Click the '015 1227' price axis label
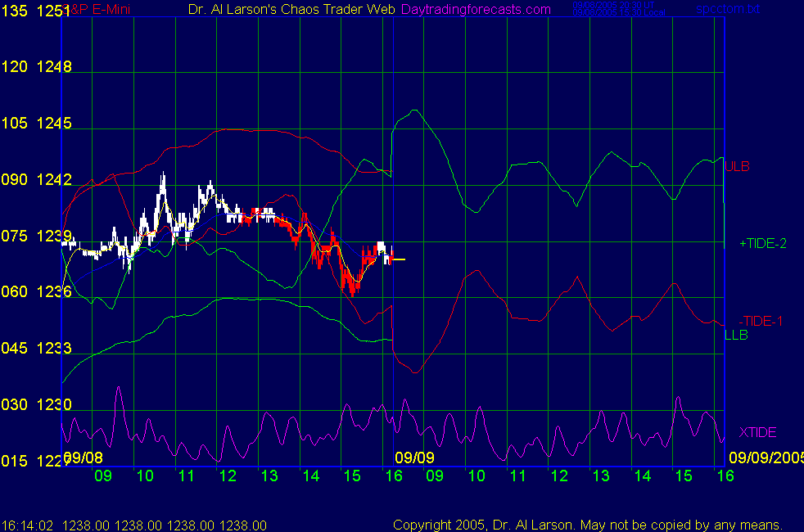The height and width of the screenshot is (532, 804). (x=35, y=461)
